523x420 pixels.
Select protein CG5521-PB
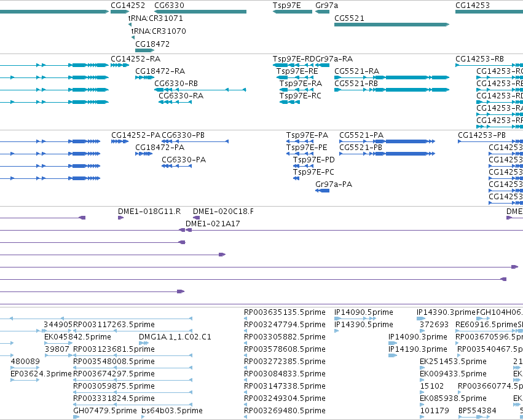361,148
